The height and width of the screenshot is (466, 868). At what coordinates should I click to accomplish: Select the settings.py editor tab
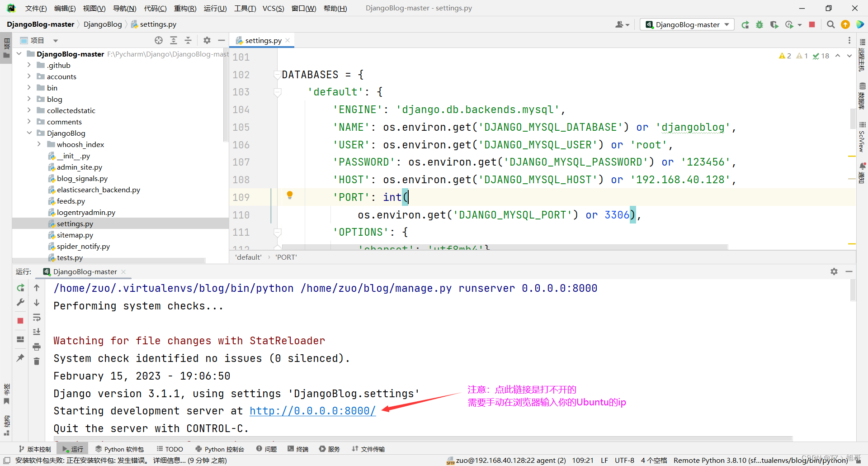click(x=263, y=40)
